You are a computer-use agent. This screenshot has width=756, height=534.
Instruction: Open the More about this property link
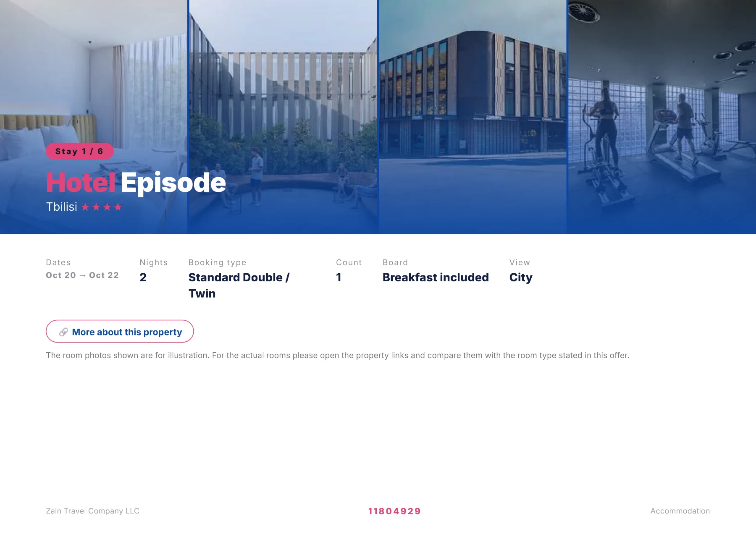tap(120, 332)
